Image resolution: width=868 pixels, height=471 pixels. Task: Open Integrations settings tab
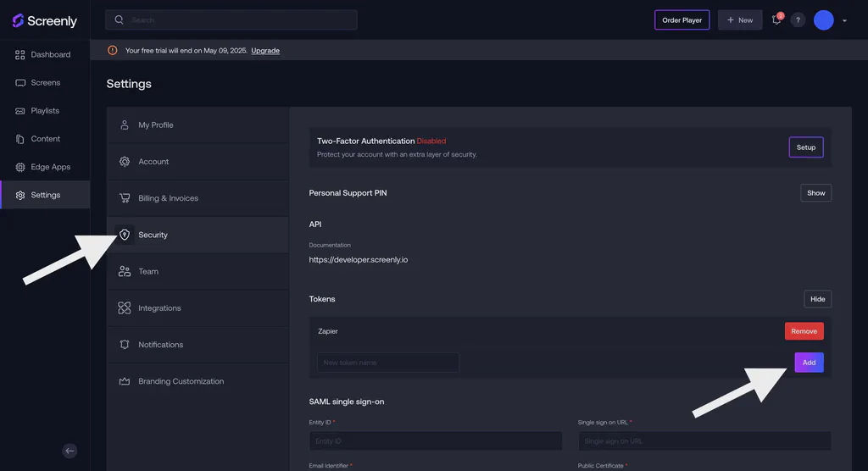198,308
